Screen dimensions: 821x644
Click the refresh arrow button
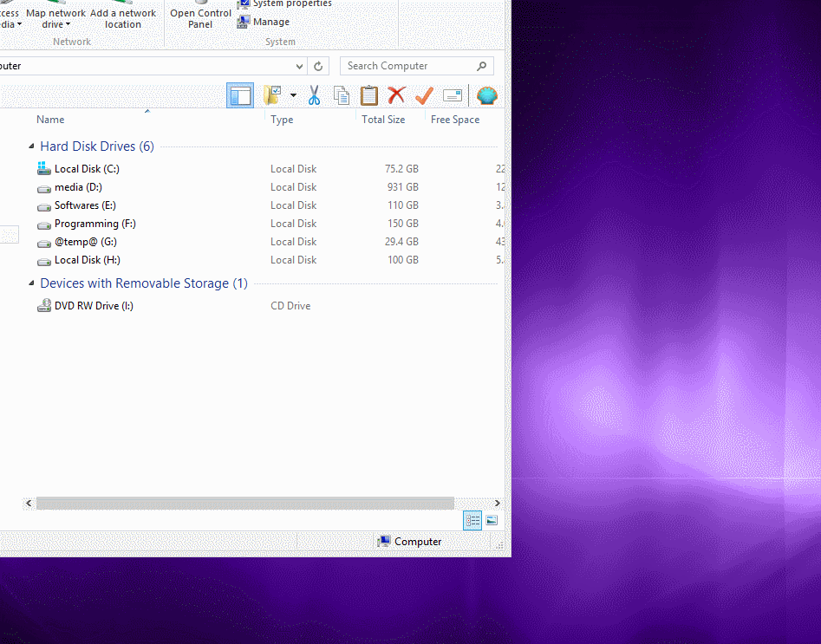318,66
